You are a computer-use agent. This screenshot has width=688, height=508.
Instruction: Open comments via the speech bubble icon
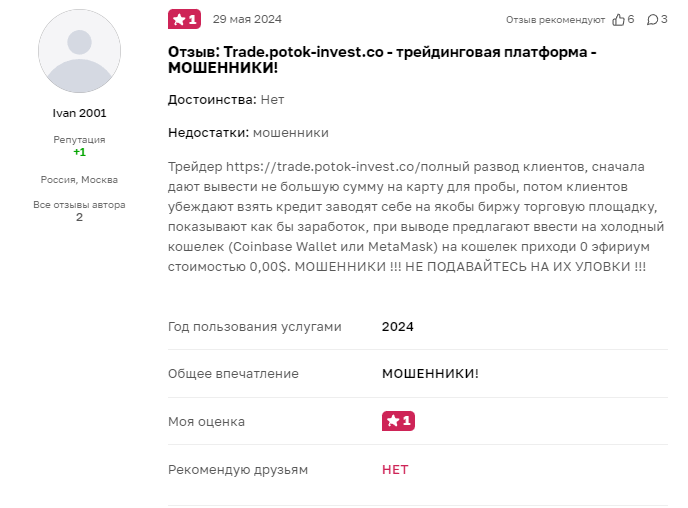click(x=652, y=19)
